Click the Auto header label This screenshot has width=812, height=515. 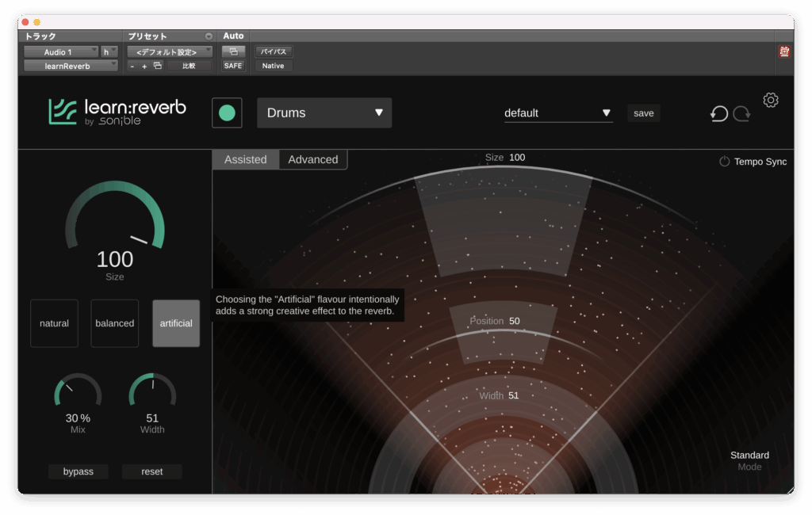tap(233, 36)
